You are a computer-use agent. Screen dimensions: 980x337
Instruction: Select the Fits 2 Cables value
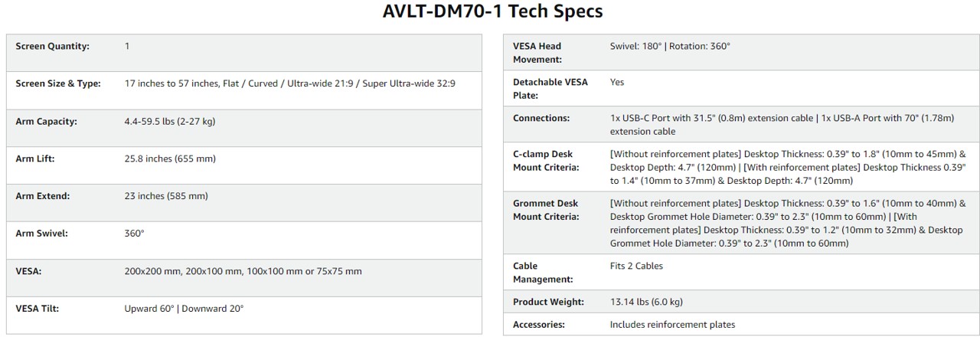[636, 266]
